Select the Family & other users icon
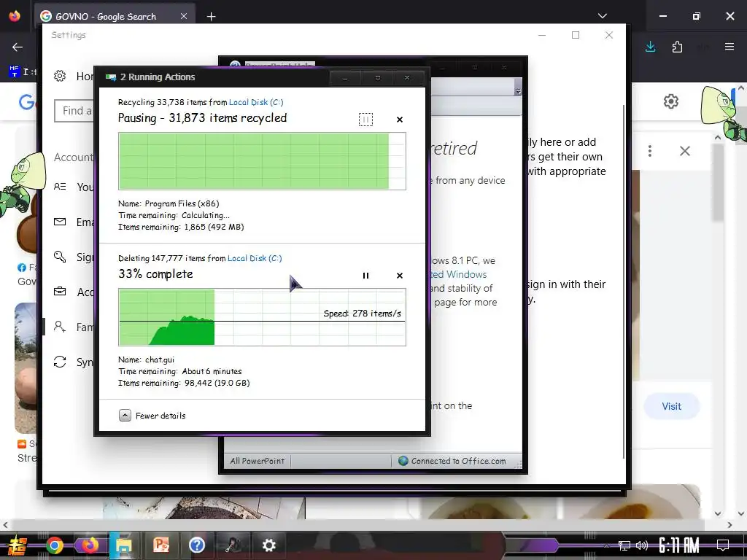The width and height of the screenshot is (747, 560). point(60,327)
